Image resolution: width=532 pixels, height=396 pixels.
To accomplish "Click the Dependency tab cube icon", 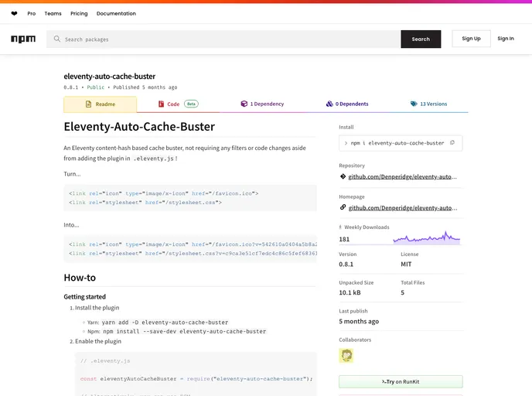I will [x=244, y=104].
